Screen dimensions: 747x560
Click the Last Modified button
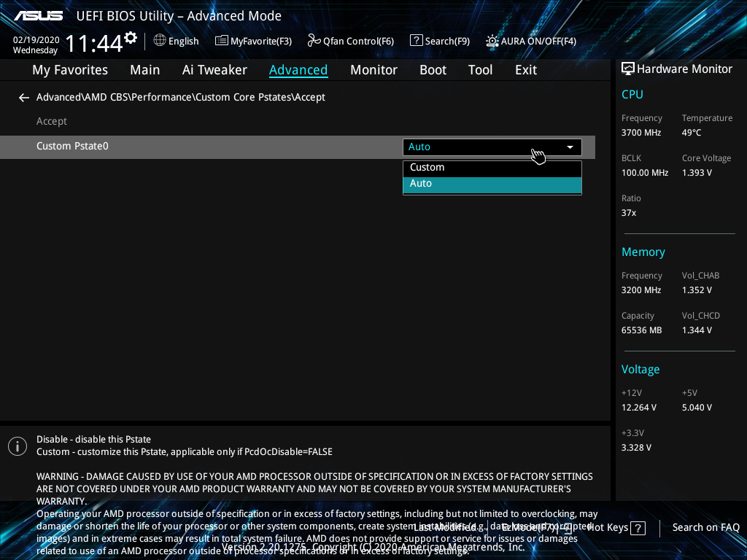click(448, 527)
